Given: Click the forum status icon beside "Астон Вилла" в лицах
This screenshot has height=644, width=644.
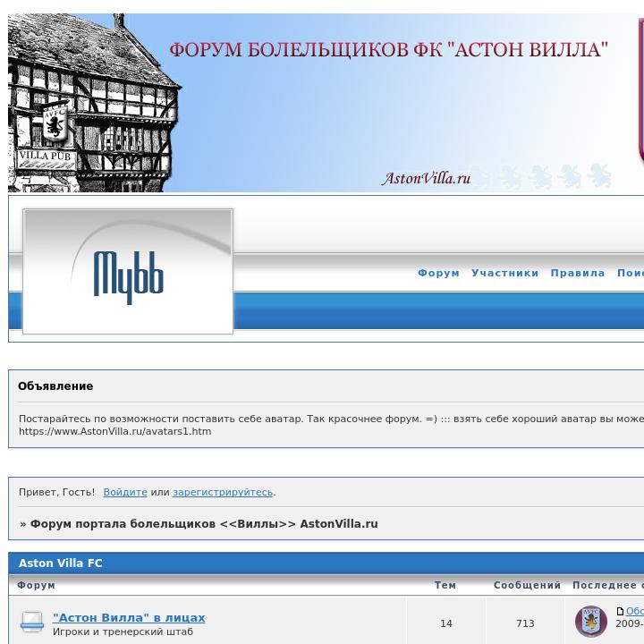Looking at the screenshot, I should pyautogui.click(x=32, y=623).
